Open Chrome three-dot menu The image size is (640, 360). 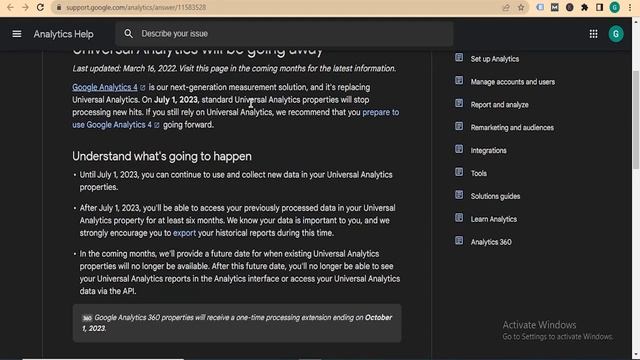(630, 7)
